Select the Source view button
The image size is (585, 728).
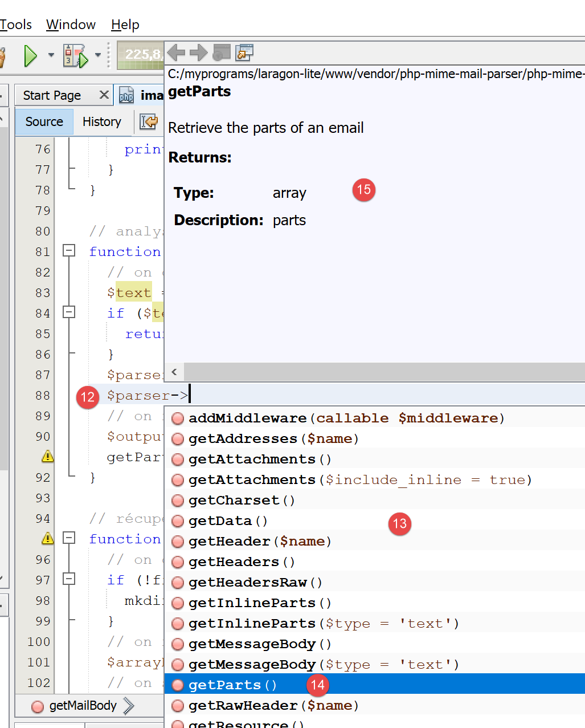[x=44, y=121]
